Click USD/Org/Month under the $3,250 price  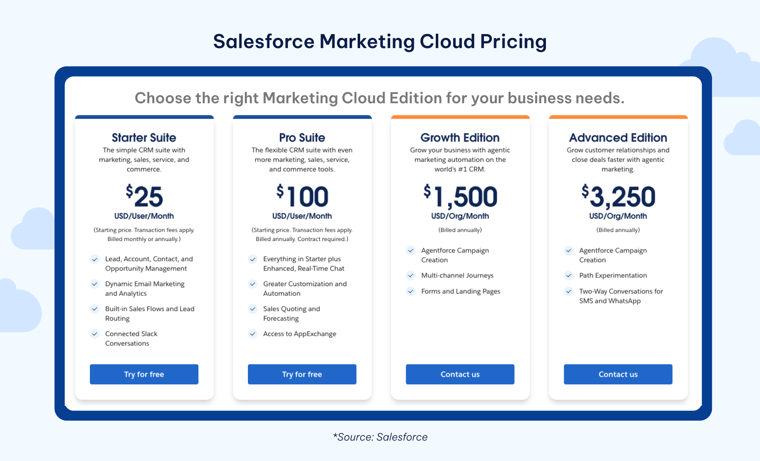tap(618, 216)
